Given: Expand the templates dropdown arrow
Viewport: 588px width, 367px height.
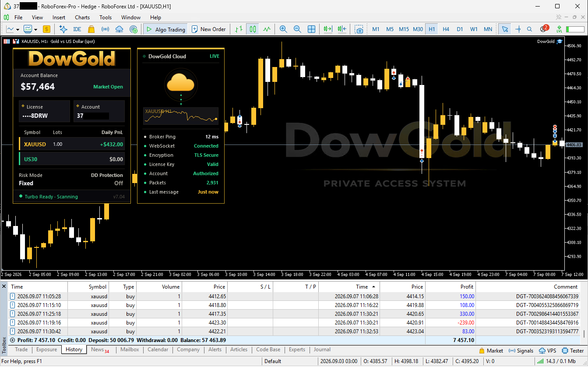Looking at the screenshot, I should [x=35, y=29].
